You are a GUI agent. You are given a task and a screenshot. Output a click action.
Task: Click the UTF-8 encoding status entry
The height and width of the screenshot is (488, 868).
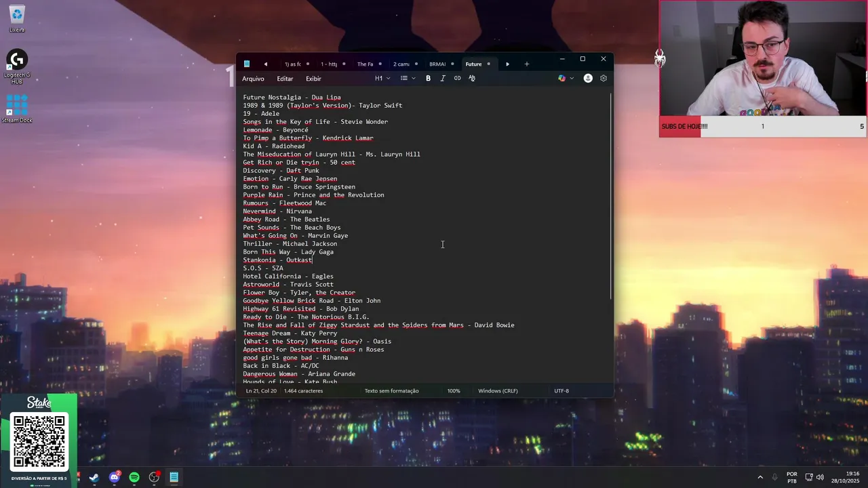pos(561,391)
